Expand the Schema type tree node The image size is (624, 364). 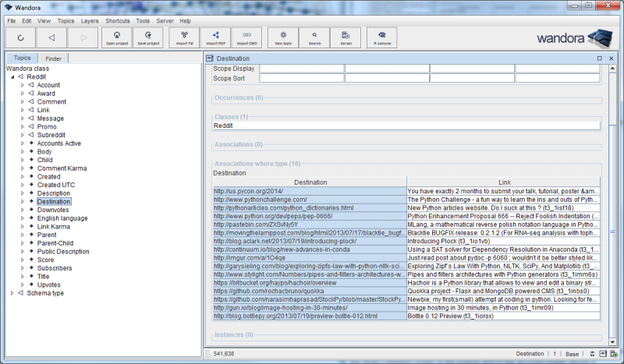(12, 293)
